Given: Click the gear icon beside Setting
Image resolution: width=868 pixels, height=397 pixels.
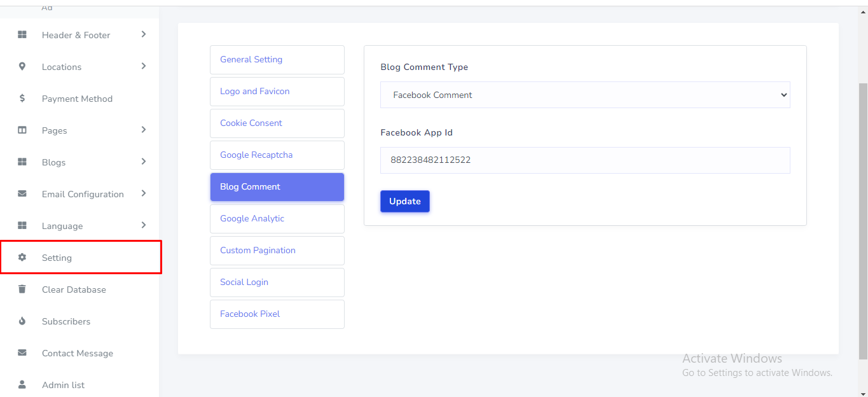Looking at the screenshot, I should click(22, 258).
